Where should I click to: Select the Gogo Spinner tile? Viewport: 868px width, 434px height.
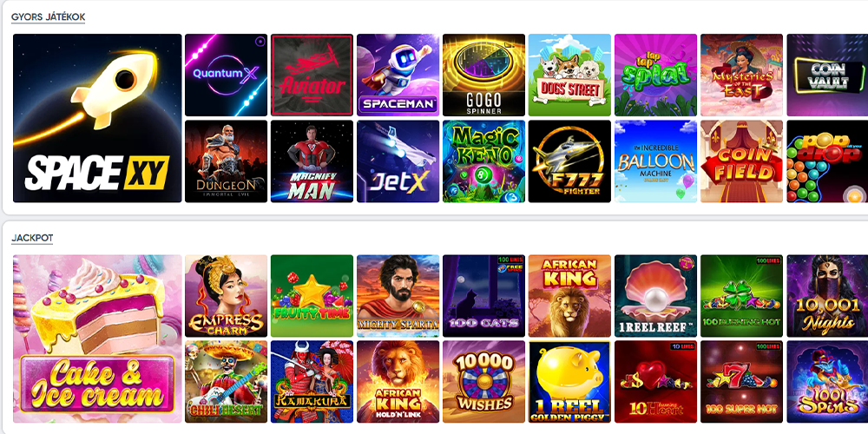click(483, 75)
